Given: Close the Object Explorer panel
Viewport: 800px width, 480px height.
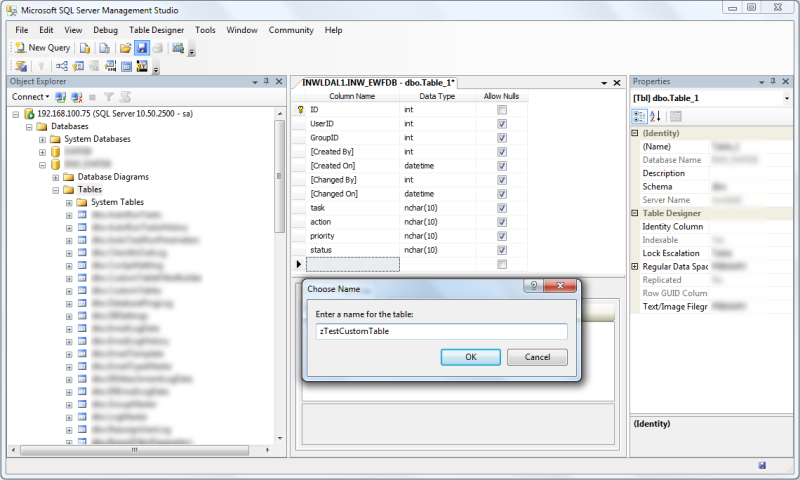Looking at the screenshot, I should 279,82.
